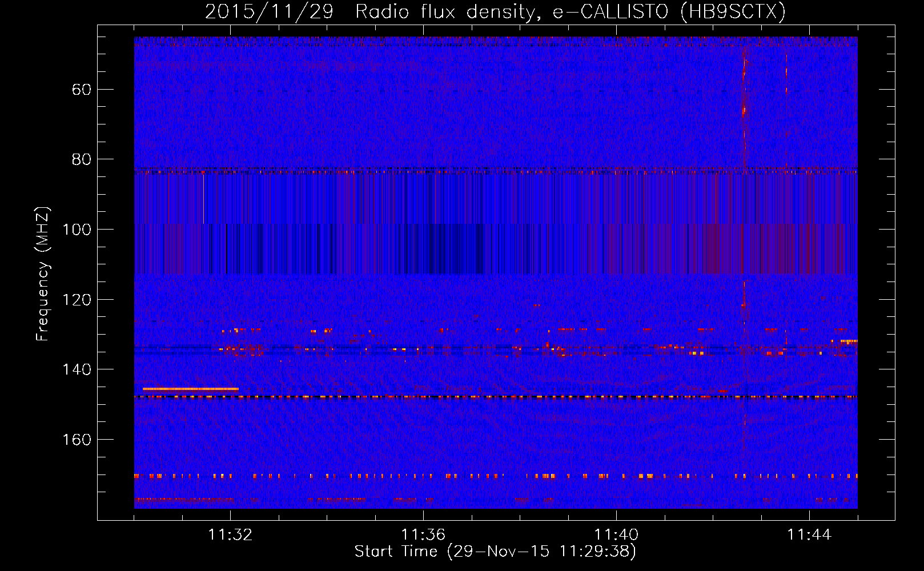Click the plot title mentioning e-CALLISTO (HB9SCTX)
This screenshot has height=571, width=924.
(495, 11)
